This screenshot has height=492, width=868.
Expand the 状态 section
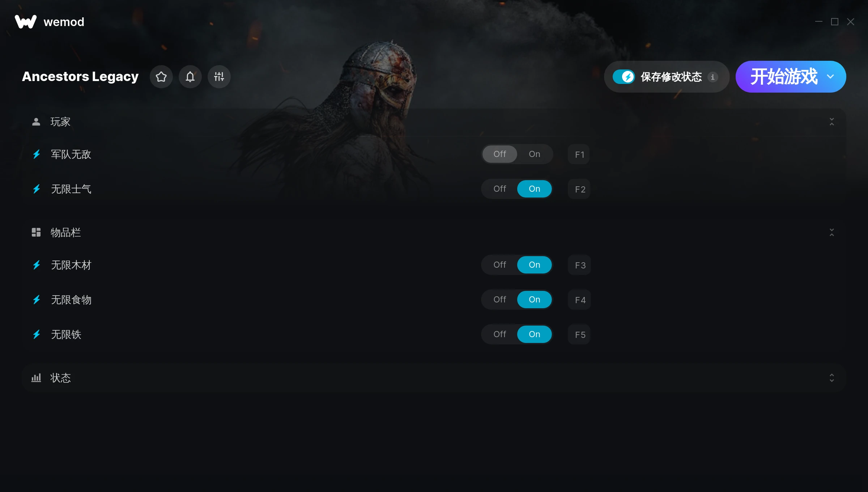click(x=832, y=378)
